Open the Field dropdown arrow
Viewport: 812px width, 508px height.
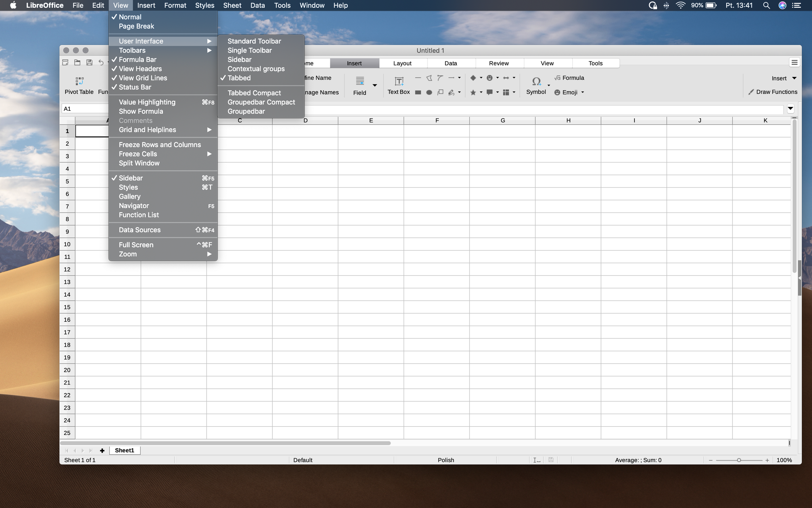(x=375, y=85)
